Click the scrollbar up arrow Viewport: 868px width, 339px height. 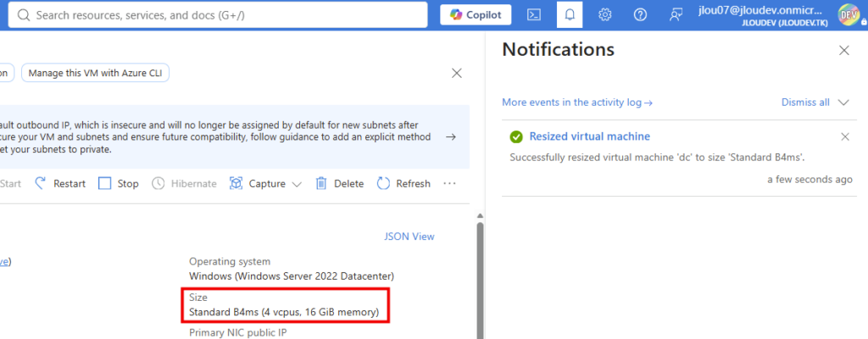480,217
